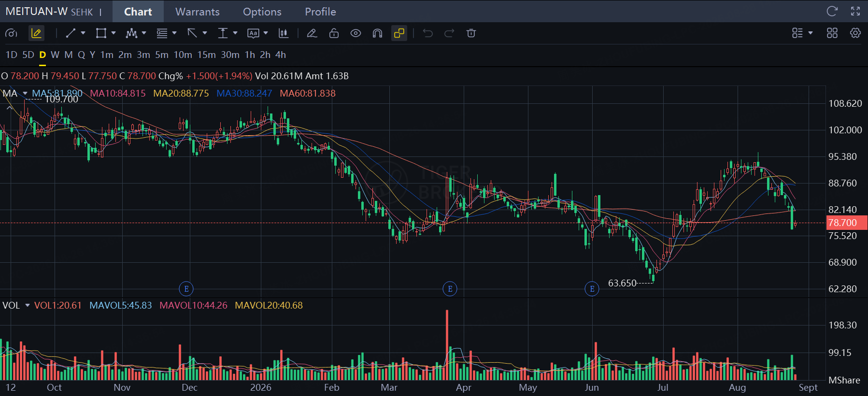The width and height of the screenshot is (868, 396).
Task: Click the indicator gauge icon in the toolbar
Action: pos(11,33)
